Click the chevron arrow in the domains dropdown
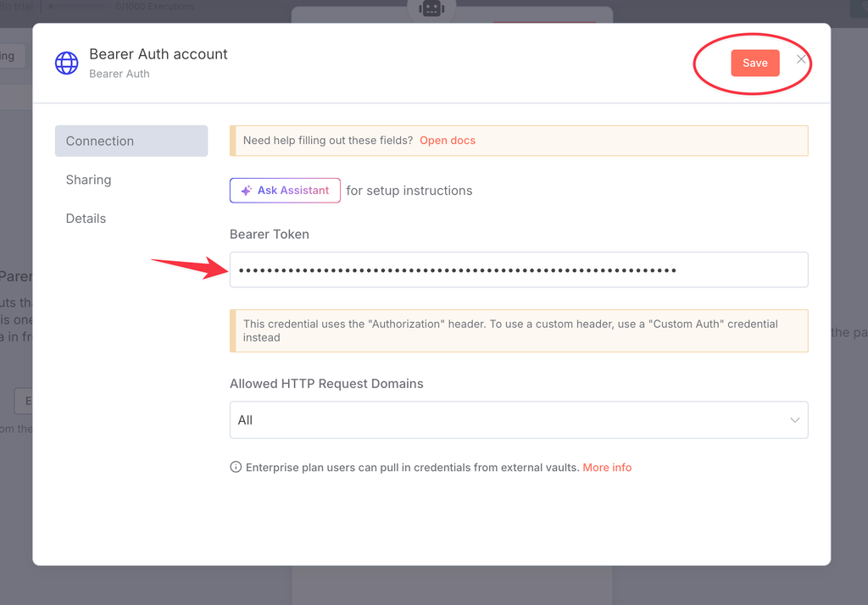Screen dimensions: 868x605 point(795,420)
